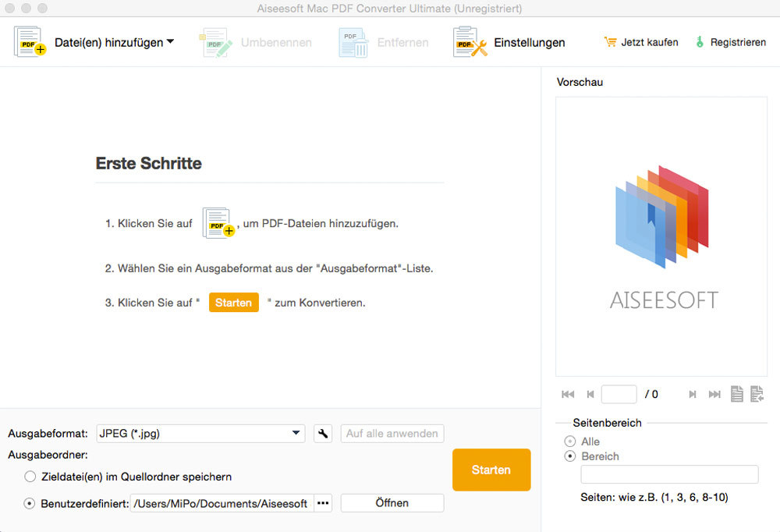
Task: Open the Datei(en) hinzufügen dropdown arrow
Action: (x=170, y=42)
